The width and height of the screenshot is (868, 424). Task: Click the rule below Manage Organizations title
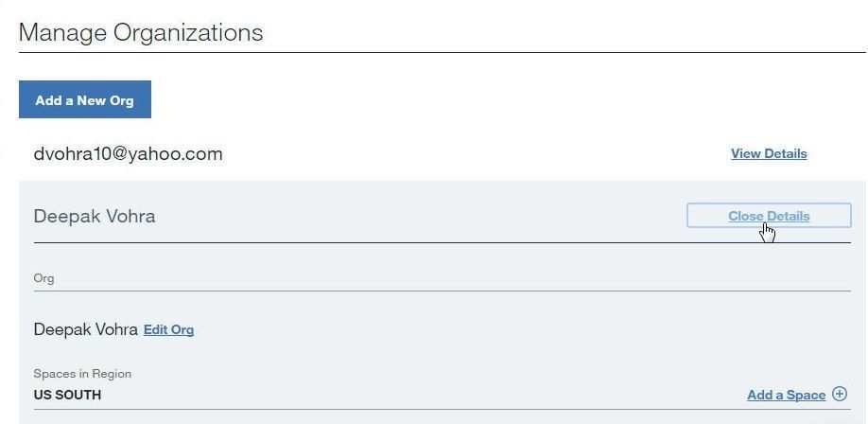(x=443, y=53)
